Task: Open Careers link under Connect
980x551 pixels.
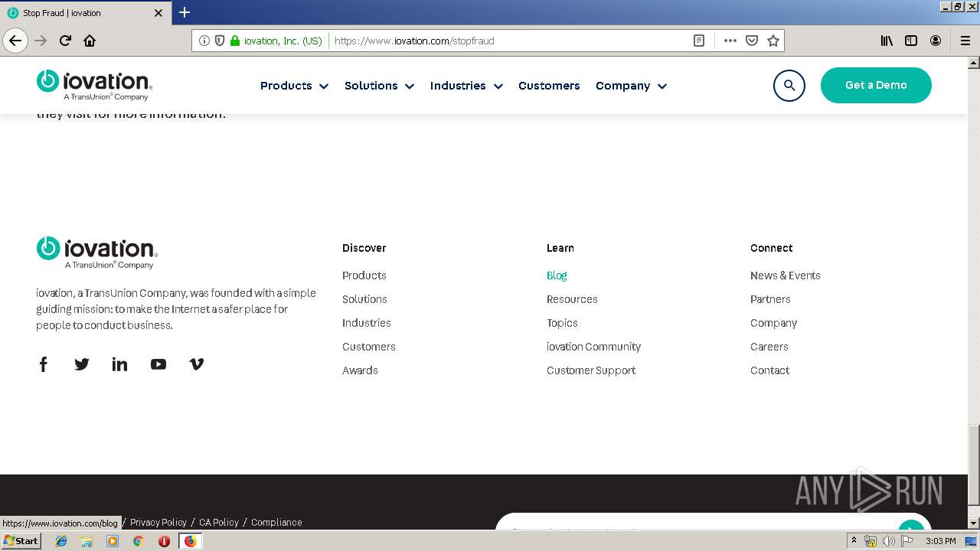Action: (x=769, y=347)
